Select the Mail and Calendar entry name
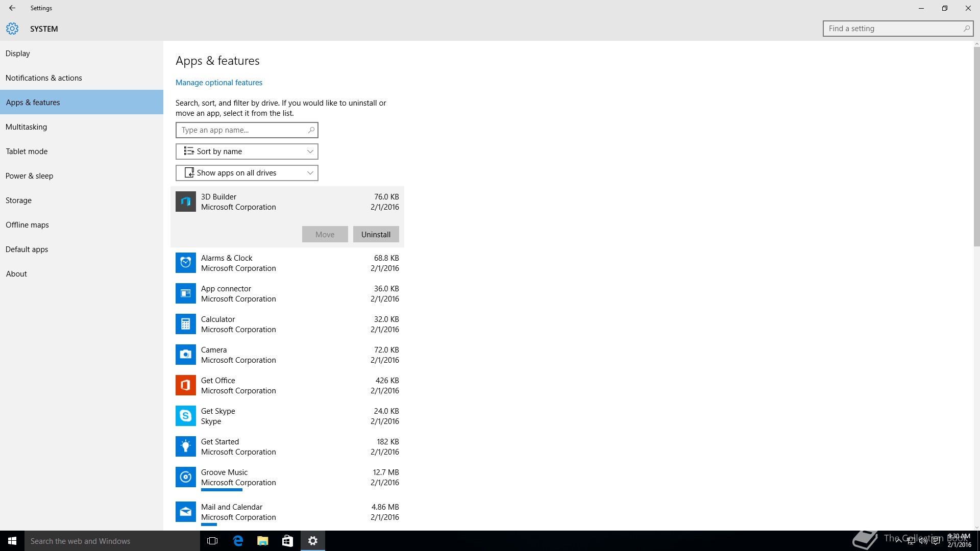The width and height of the screenshot is (980, 551). (x=232, y=507)
